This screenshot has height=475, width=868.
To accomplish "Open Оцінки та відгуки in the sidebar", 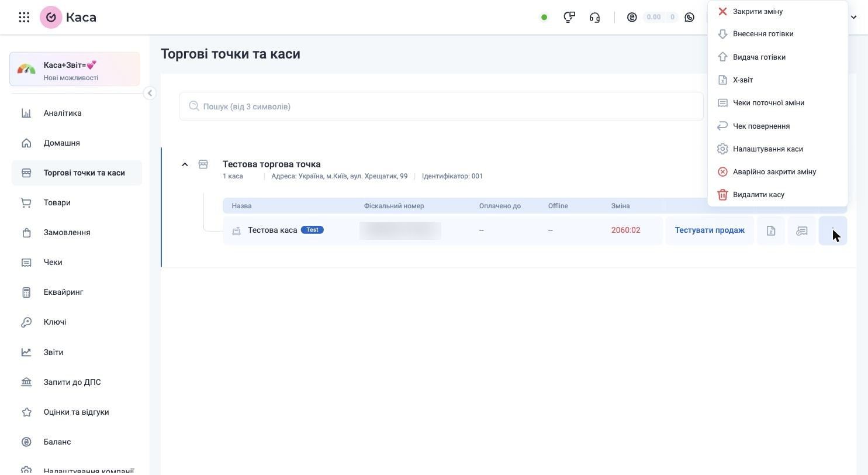I will tap(77, 412).
